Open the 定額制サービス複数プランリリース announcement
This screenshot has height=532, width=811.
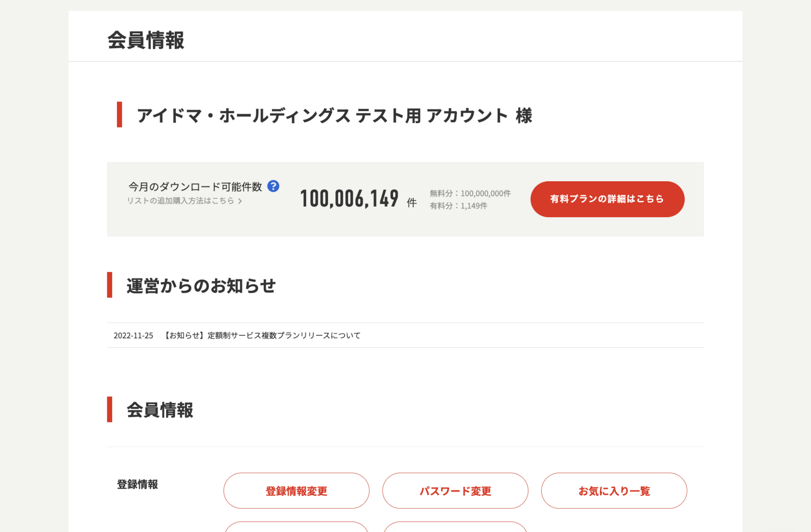point(263,335)
